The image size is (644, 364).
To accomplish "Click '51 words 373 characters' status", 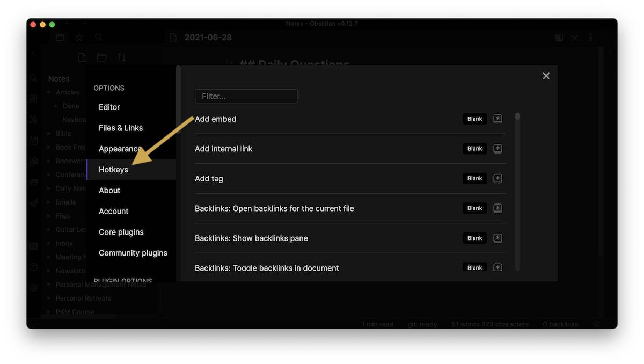I will click(x=490, y=324).
